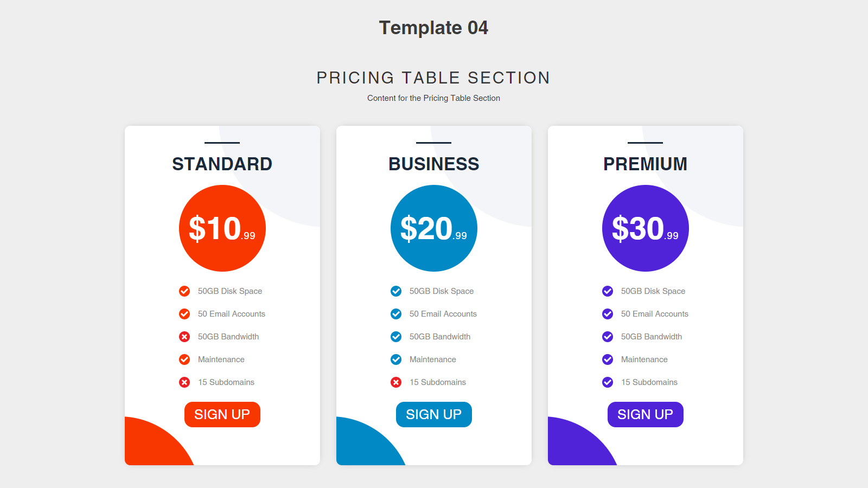Select the PREMIUM plan heading
The width and height of the screenshot is (868, 488).
pyautogui.click(x=646, y=164)
